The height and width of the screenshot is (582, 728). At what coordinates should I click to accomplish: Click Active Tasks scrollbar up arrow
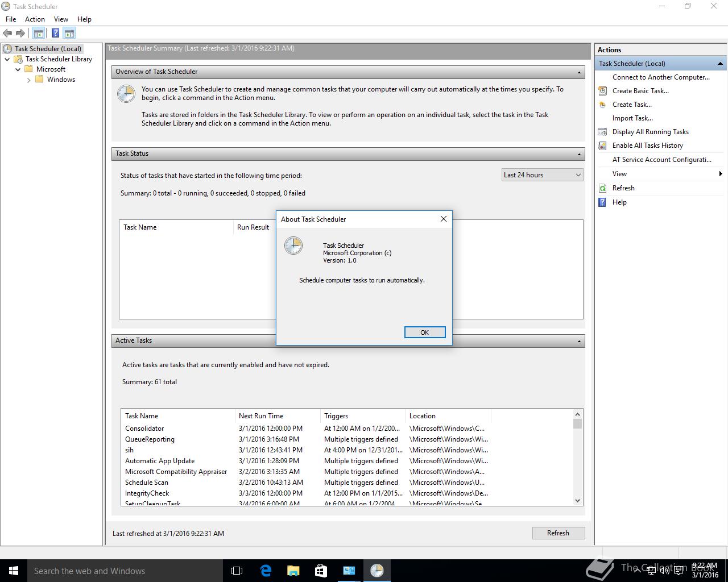tap(577, 414)
